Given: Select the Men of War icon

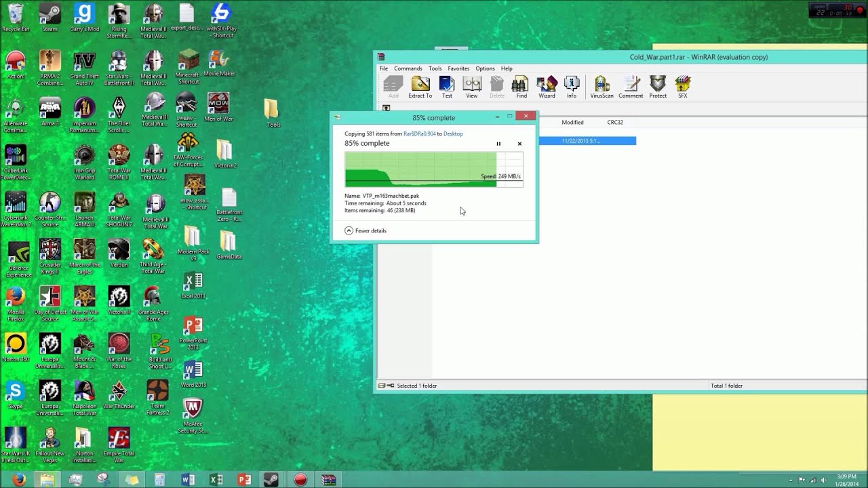Looking at the screenshot, I should 218,108.
